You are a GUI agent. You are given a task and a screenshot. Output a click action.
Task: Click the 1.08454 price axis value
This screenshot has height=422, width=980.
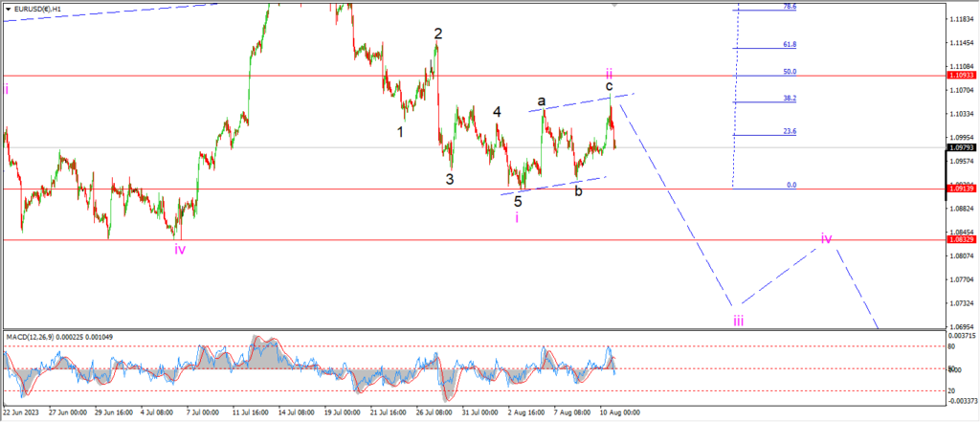point(960,232)
